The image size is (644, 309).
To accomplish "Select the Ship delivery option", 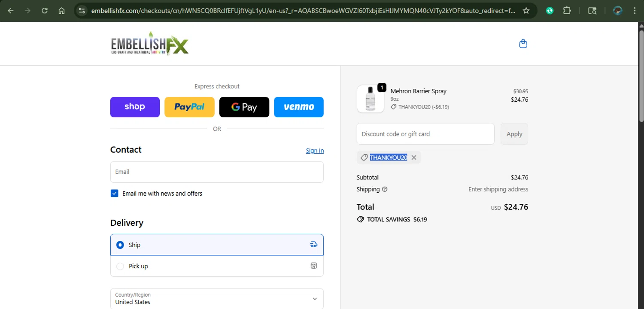I will click(217, 245).
